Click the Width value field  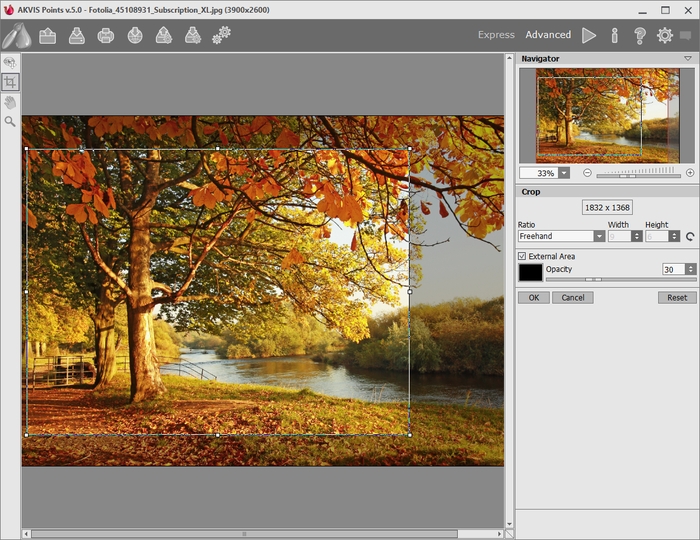point(620,236)
